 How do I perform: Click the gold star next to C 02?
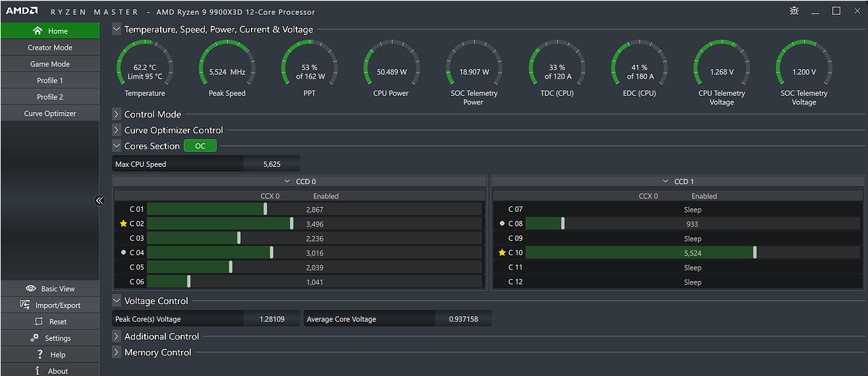pos(123,223)
